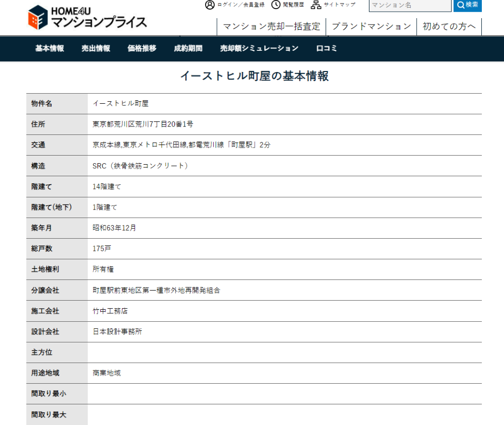504x425 pixels.
Task: Click the 分譲会社 row label
Action: (x=45, y=291)
